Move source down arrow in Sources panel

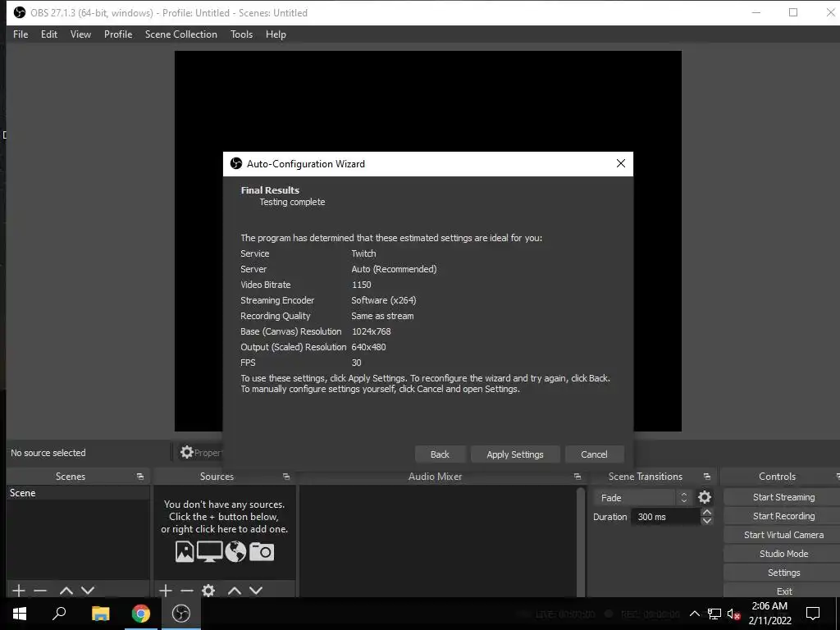click(256, 591)
